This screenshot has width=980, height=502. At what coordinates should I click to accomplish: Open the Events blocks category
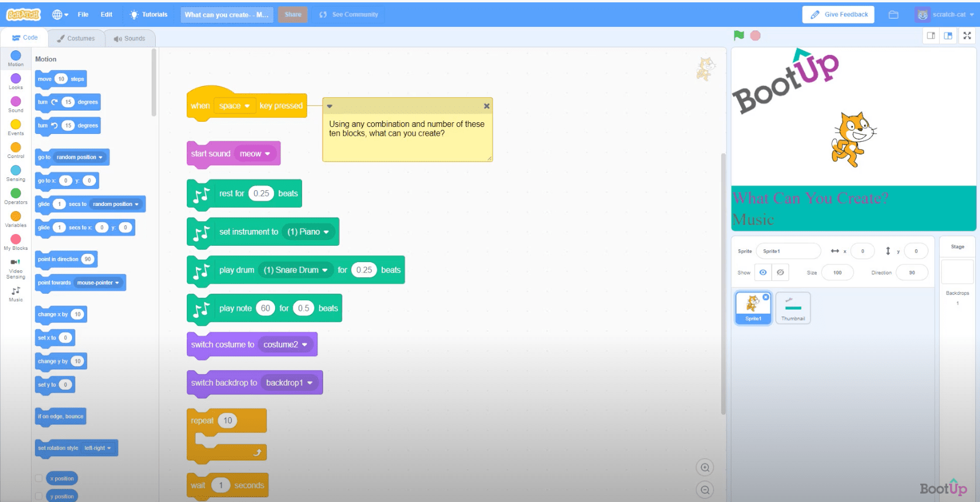click(x=16, y=127)
